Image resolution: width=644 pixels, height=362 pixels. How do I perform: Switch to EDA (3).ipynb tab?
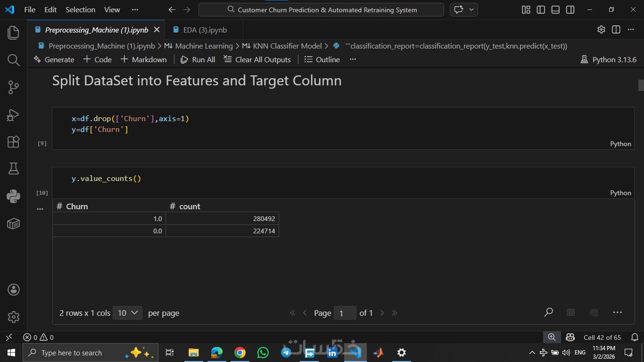tap(205, 30)
